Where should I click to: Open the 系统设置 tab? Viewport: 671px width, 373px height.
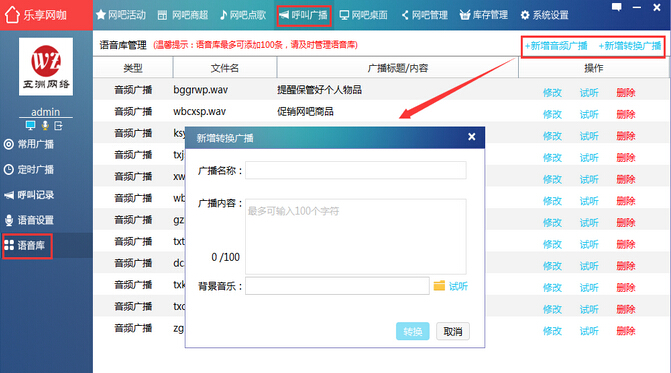pos(544,15)
